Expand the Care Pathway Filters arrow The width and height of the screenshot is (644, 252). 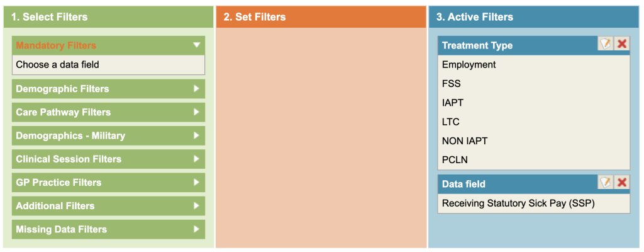tap(197, 112)
